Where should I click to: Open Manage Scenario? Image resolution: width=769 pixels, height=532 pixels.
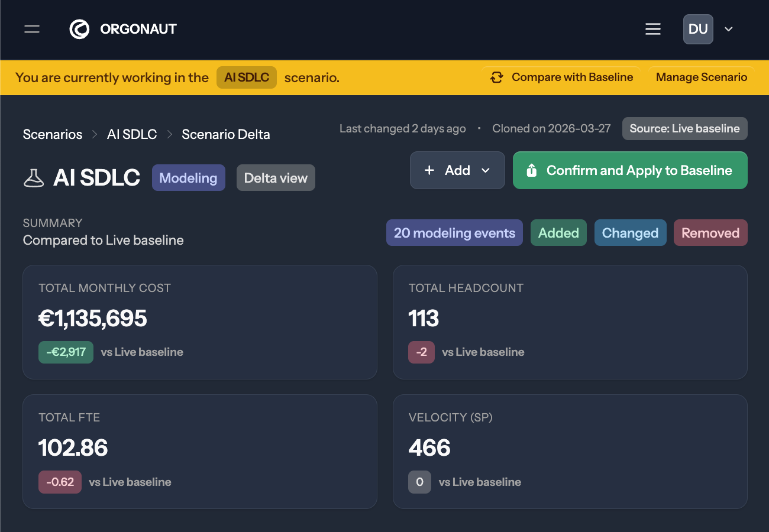pos(702,77)
